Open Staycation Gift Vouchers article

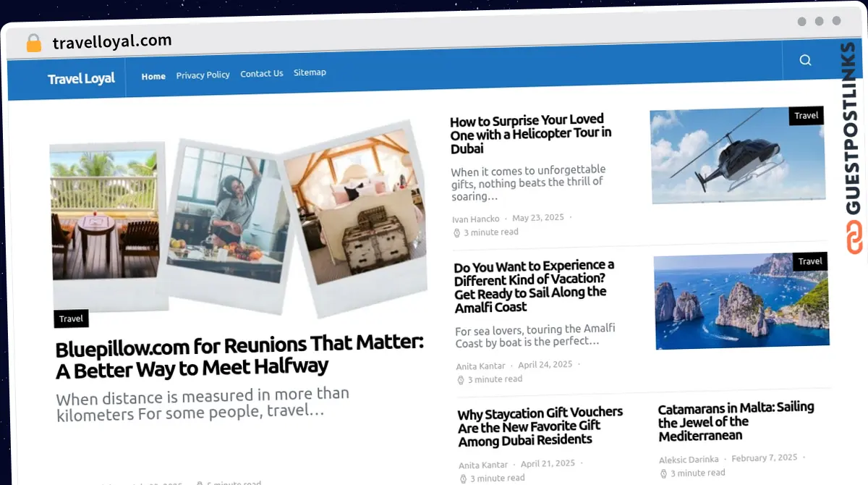[x=540, y=426]
